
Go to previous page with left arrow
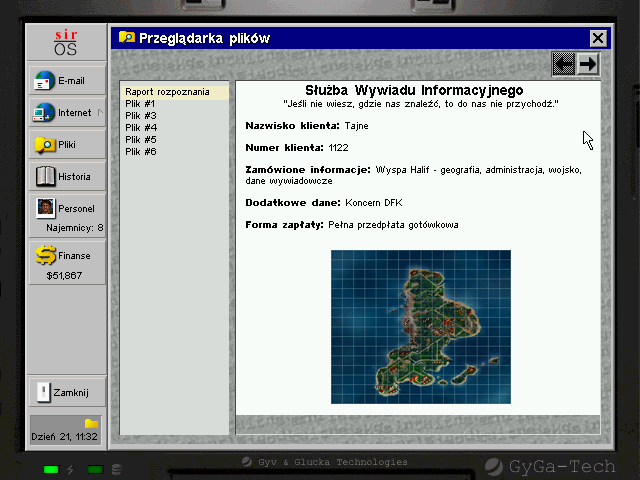pyautogui.click(x=564, y=64)
